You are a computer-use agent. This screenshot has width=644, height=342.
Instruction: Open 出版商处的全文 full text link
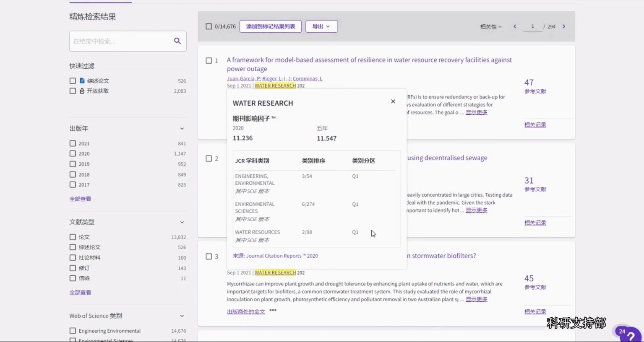click(246, 312)
